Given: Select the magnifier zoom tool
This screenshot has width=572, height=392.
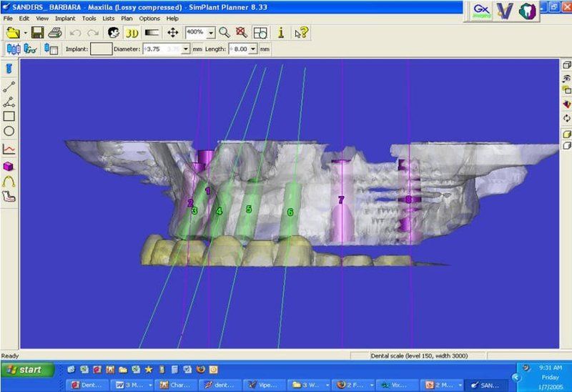Looking at the screenshot, I should coord(225,33).
